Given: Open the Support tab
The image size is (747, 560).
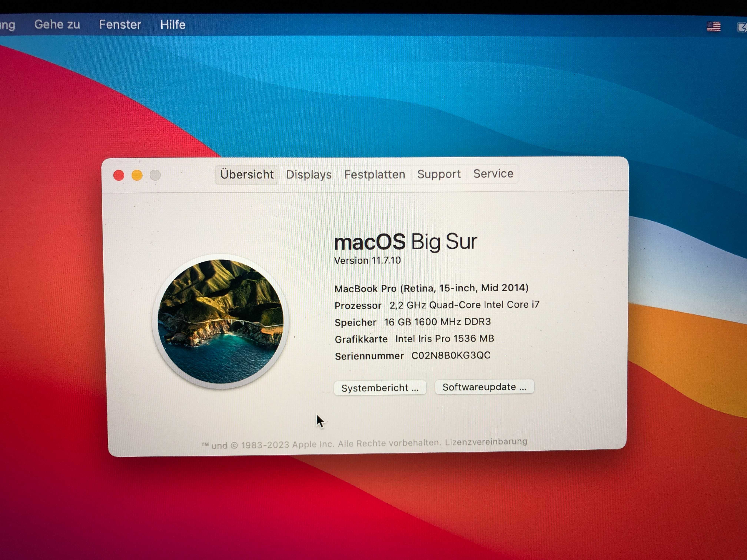Looking at the screenshot, I should tap(439, 174).
